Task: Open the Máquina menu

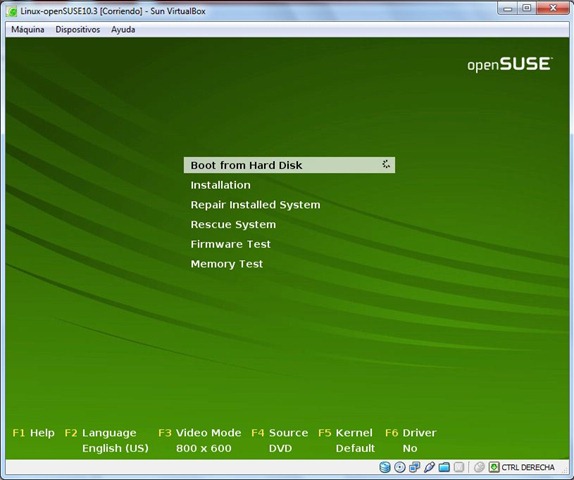Action: pos(28,29)
